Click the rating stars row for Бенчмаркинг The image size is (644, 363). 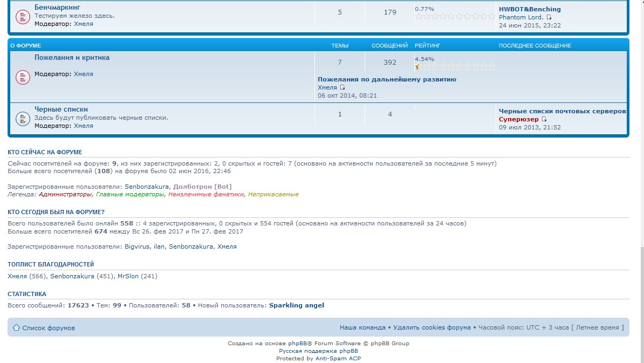[454, 17]
